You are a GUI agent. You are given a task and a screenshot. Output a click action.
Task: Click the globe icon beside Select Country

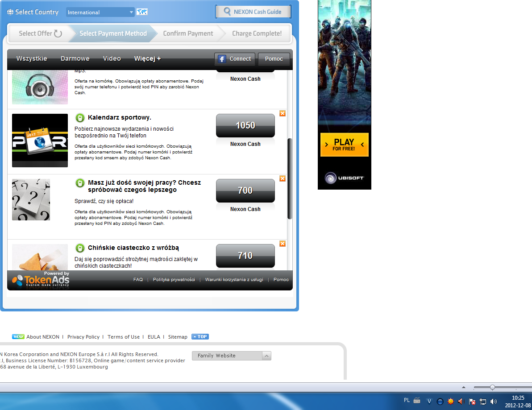[x=10, y=12]
